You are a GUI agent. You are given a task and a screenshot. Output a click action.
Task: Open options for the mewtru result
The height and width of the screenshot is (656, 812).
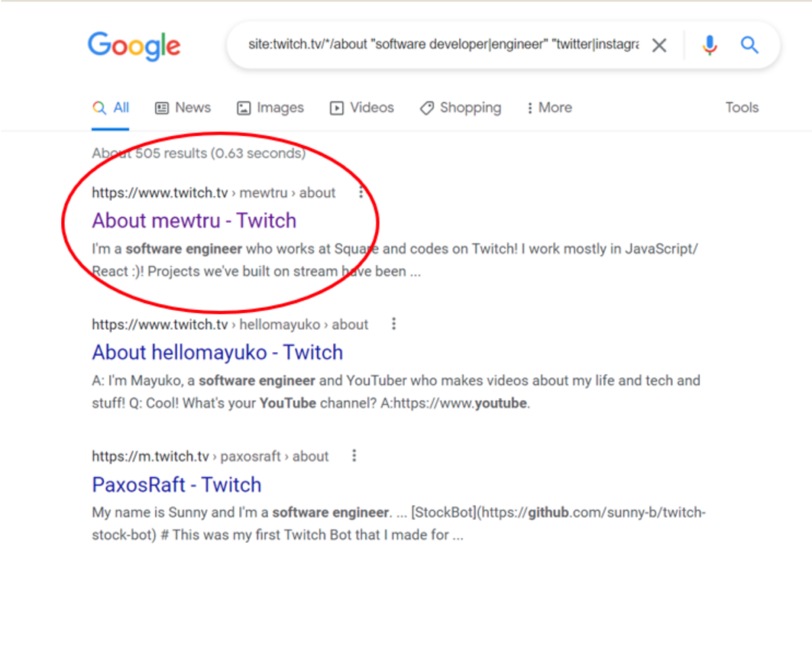point(361,193)
